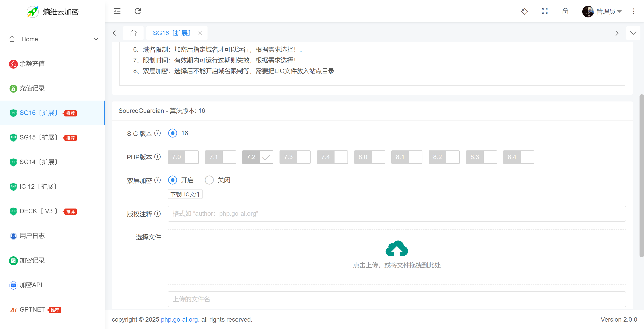The image size is (644, 329).
Task: Click the green money bag icon
Action: 13,89
